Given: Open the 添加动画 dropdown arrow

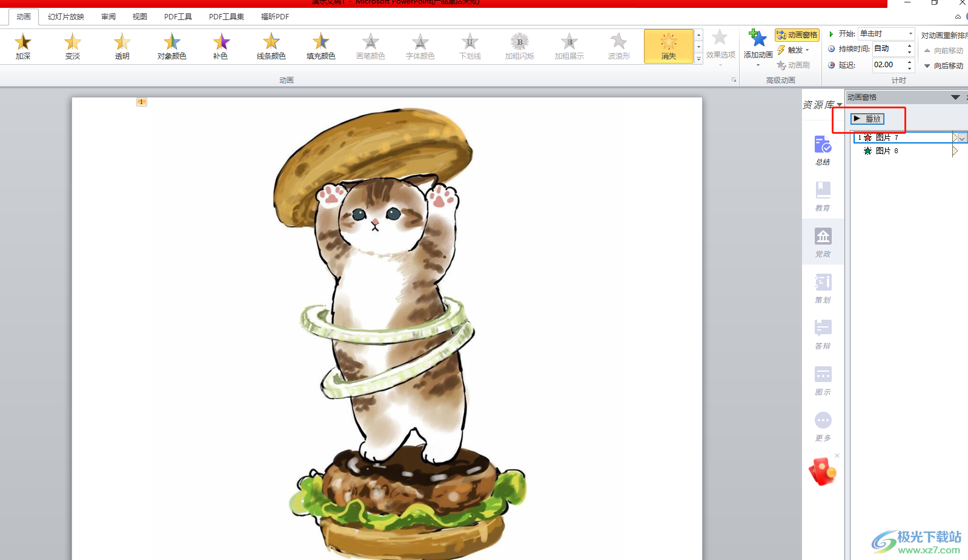Looking at the screenshot, I should (x=758, y=65).
